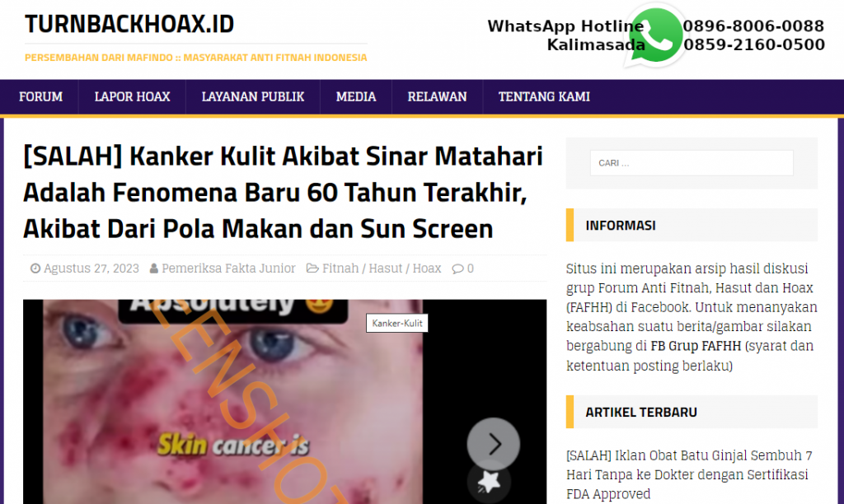Click the green WhatsApp logo icon
844x504 pixels.
click(x=655, y=35)
